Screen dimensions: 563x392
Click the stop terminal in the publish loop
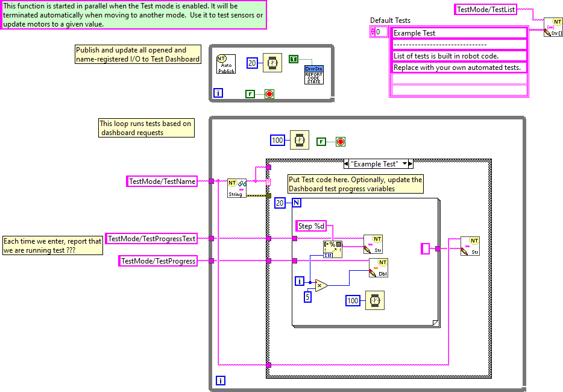coord(269,93)
